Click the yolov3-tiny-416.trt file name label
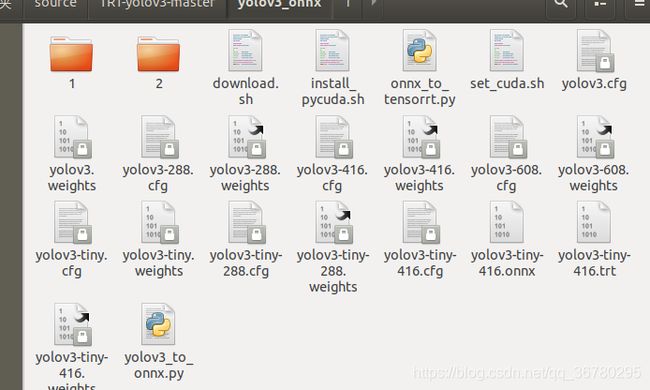 (x=594, y=263)
